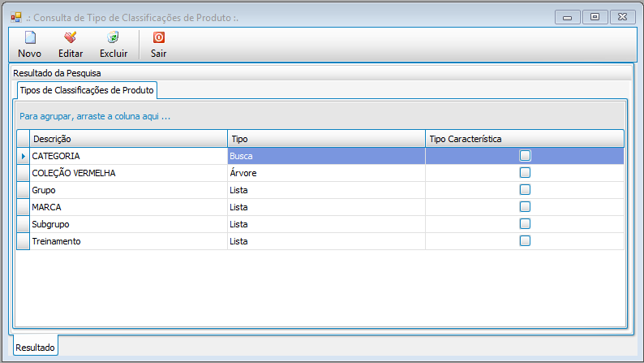This screenshot has width=644, height=363.
Task: Click Lista cell in Subgrupo row
Action: click(327, 224)
